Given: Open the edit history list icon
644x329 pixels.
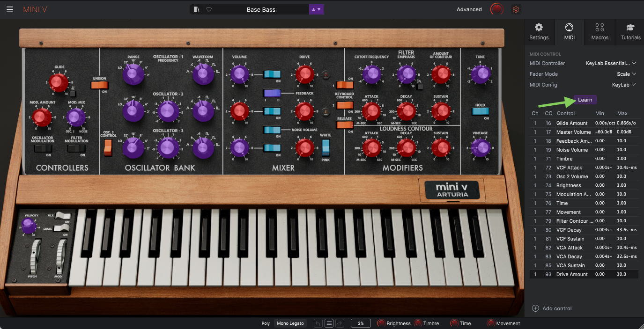Looking at the screenshot, I should tap(329, 323).
